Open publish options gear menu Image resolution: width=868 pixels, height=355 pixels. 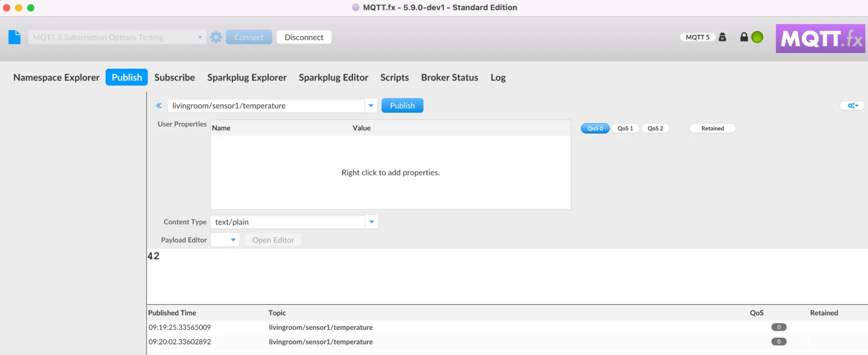tap(852, 106)
